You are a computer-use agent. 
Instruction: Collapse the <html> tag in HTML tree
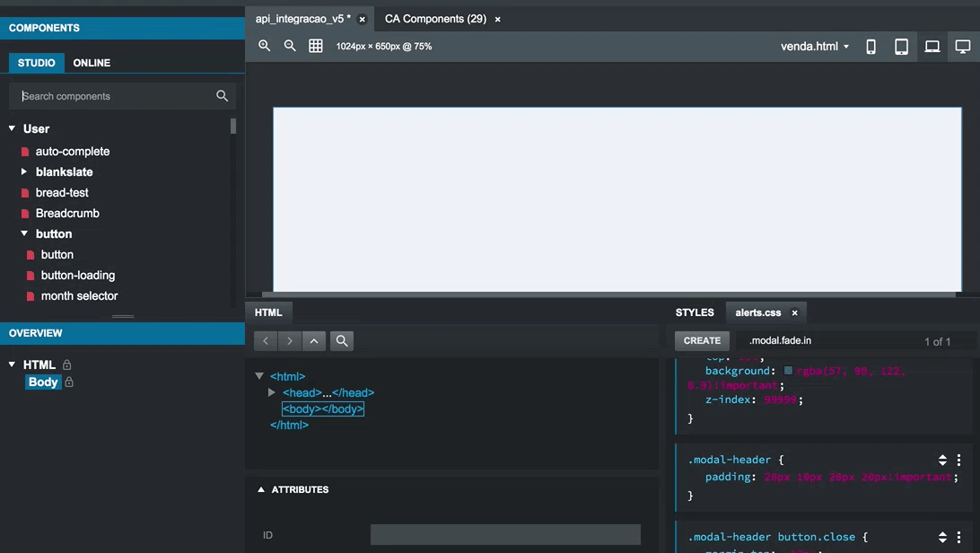coord(259,375)
